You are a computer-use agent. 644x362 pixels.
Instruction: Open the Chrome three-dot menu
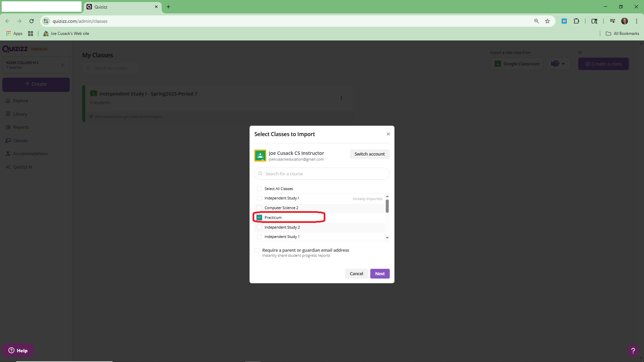(x=636, y=21)
